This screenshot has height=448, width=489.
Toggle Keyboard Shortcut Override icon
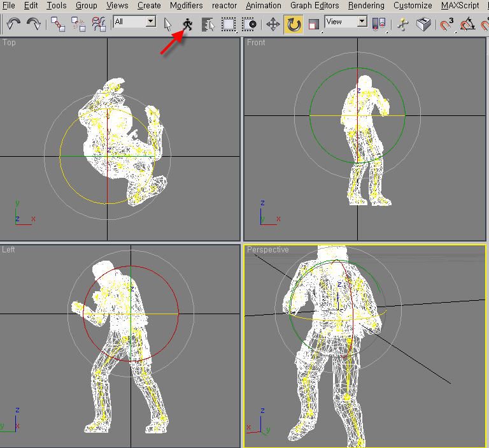[x=423, y=24]
